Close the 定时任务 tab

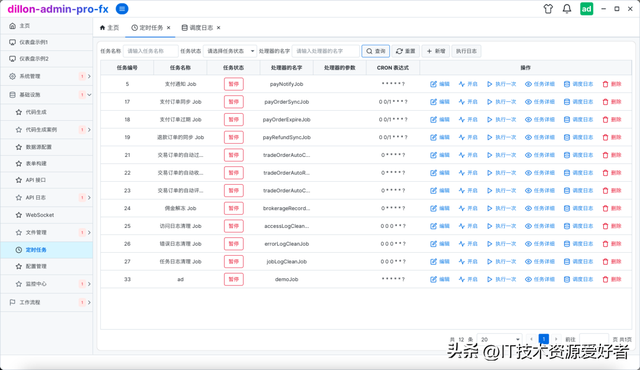169,28
